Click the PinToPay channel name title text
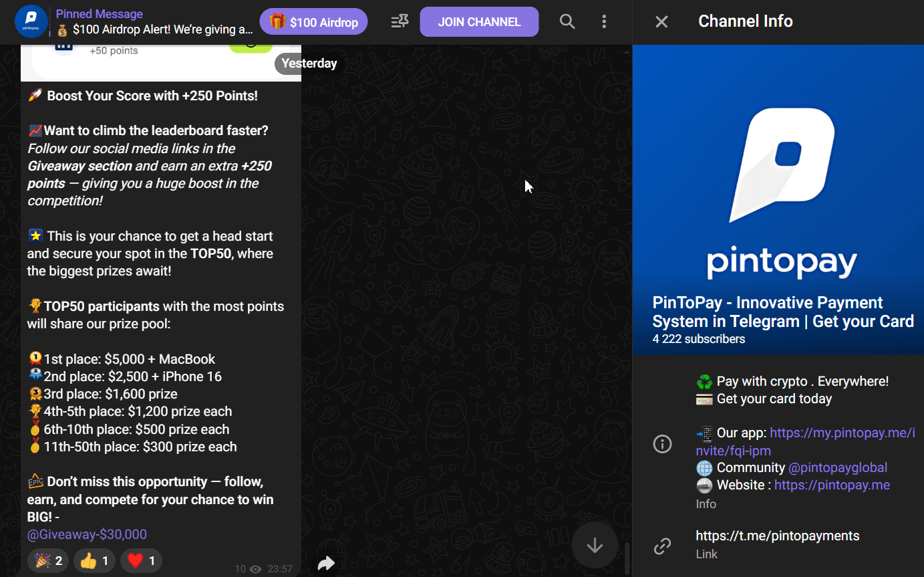Image resolution: width=924 pixels, height=577 pixels. 783,312
